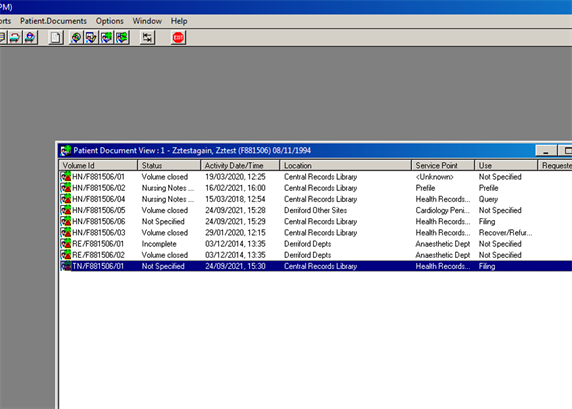Click the opposing arrows toolbar icon
Screen dimensions: 572x409
(147, 38)
